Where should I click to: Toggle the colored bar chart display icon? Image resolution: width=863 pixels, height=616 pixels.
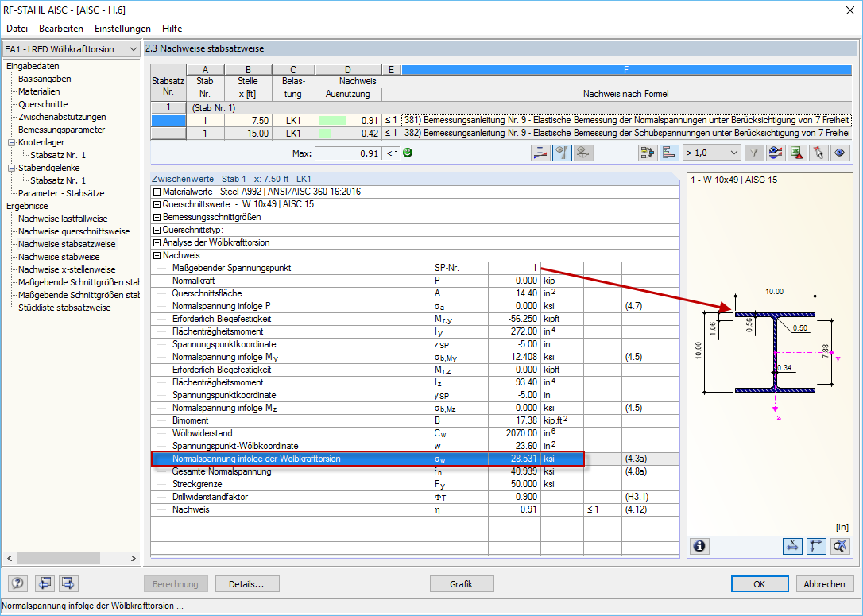click(669, 153)
